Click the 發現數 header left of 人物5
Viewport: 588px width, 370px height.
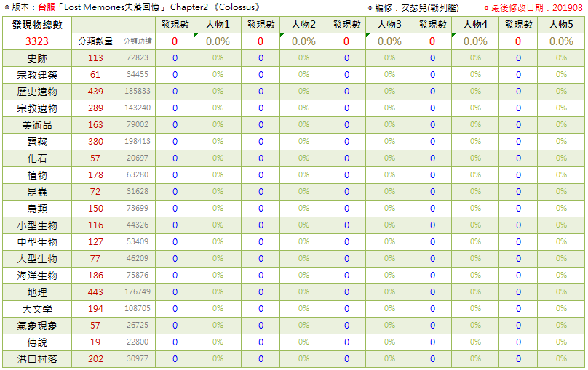[x=518, y=25]
